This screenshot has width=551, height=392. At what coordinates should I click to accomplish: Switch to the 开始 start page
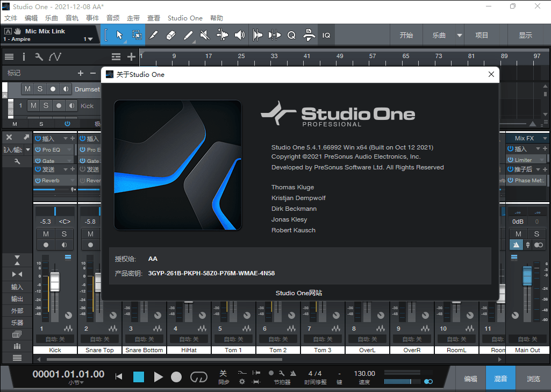click(406, 35)
